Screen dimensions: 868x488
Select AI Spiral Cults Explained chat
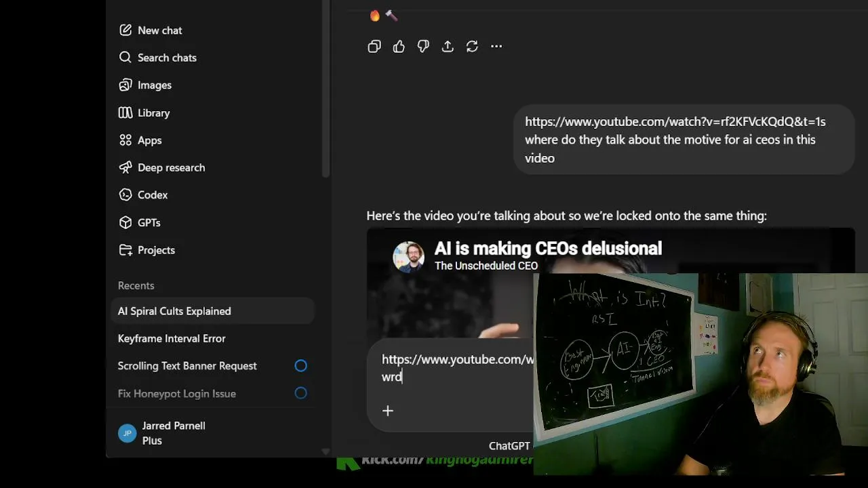click(213, 311)
